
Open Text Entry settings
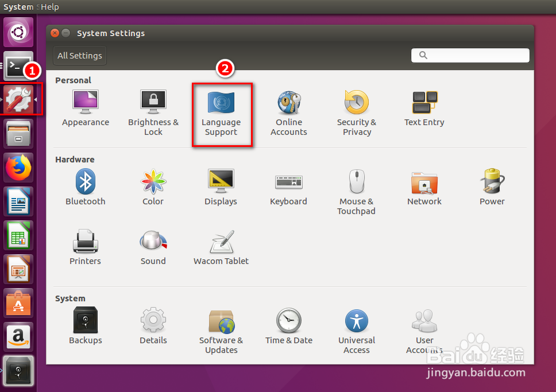424,109
